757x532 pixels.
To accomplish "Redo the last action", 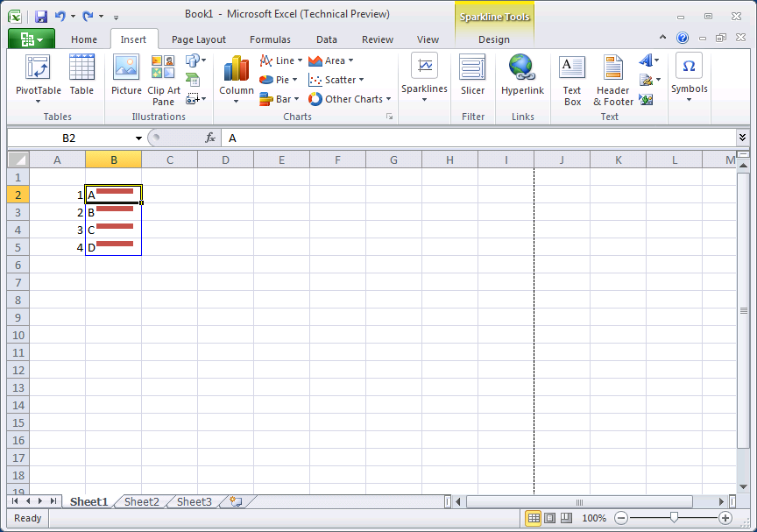I will pos(88,17).
